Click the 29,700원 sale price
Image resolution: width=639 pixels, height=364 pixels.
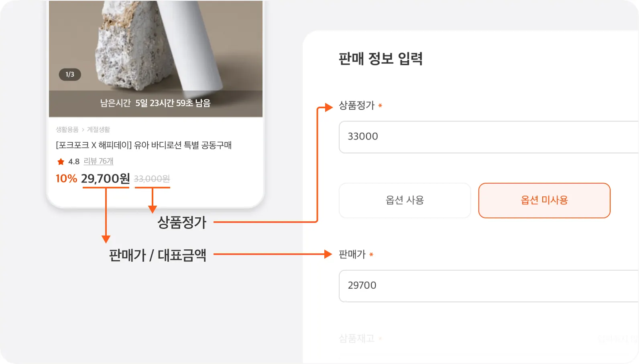[106, 178]
